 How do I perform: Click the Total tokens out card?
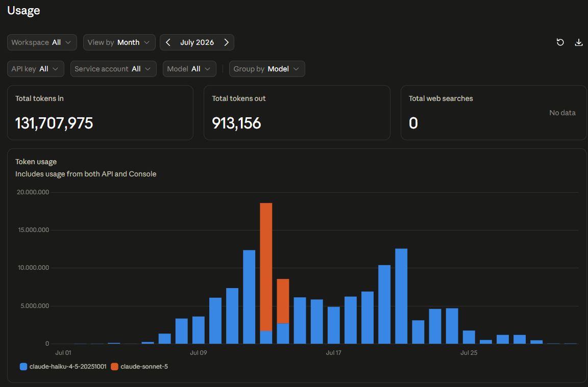[297, 113]
